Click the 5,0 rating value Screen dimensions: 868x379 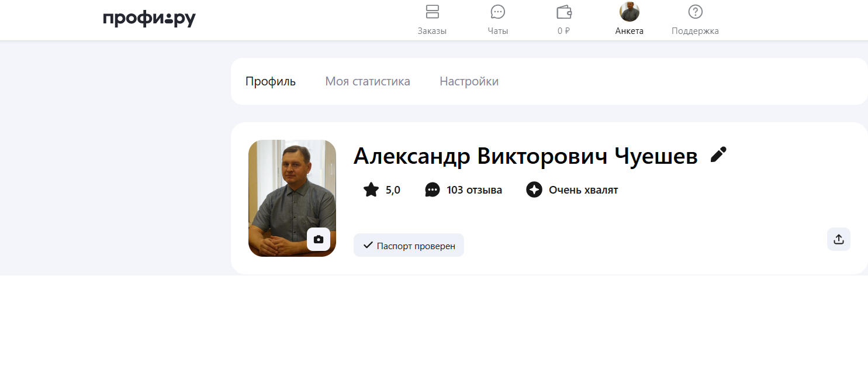(393, 190)
